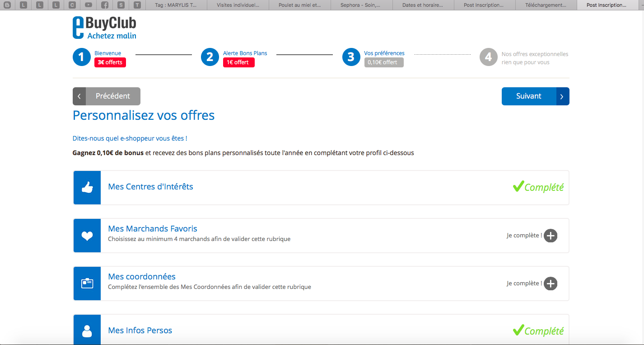Click the 0,10€ offert grey badge
Viewport: 644px width, 345px height.
point(384,62)
